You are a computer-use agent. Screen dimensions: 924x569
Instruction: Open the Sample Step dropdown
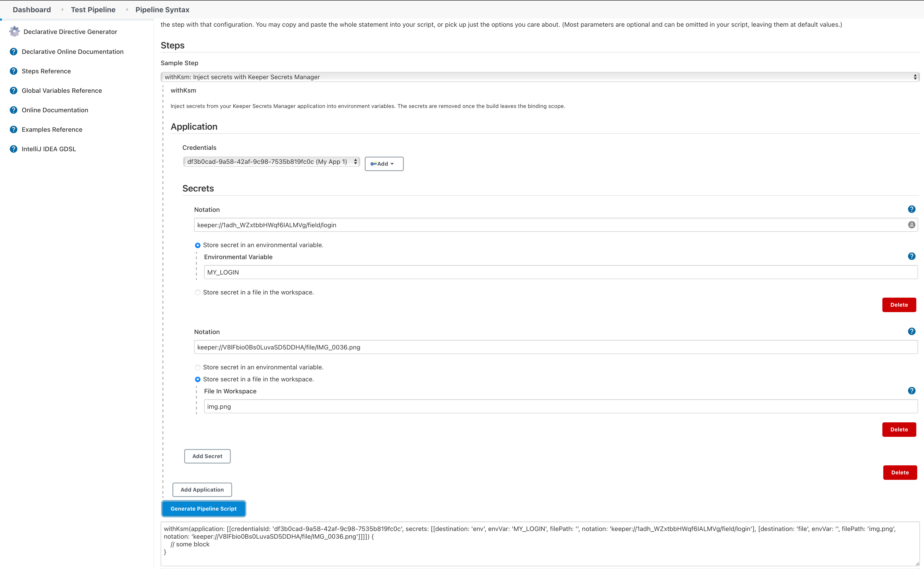540,77
